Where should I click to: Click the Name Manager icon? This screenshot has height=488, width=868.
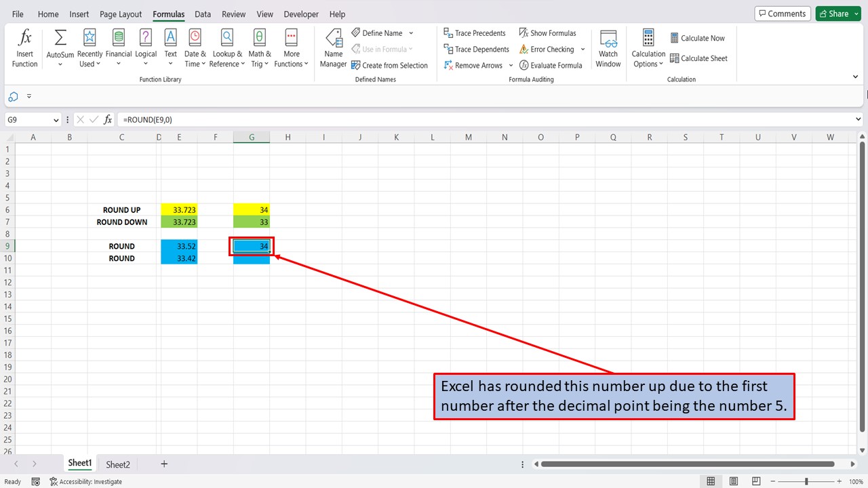tap(333, 46)
